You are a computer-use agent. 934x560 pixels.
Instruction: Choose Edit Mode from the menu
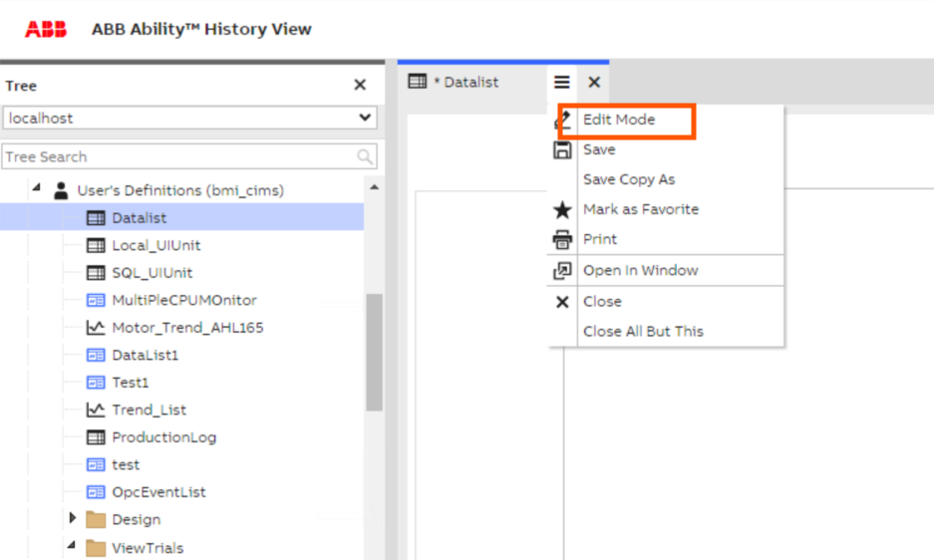619,120
